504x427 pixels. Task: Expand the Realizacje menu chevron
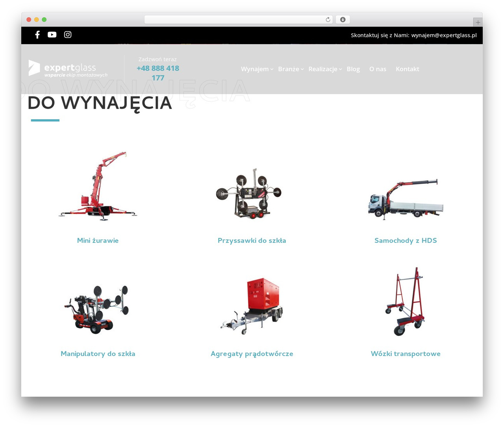[x=340, y=69]
